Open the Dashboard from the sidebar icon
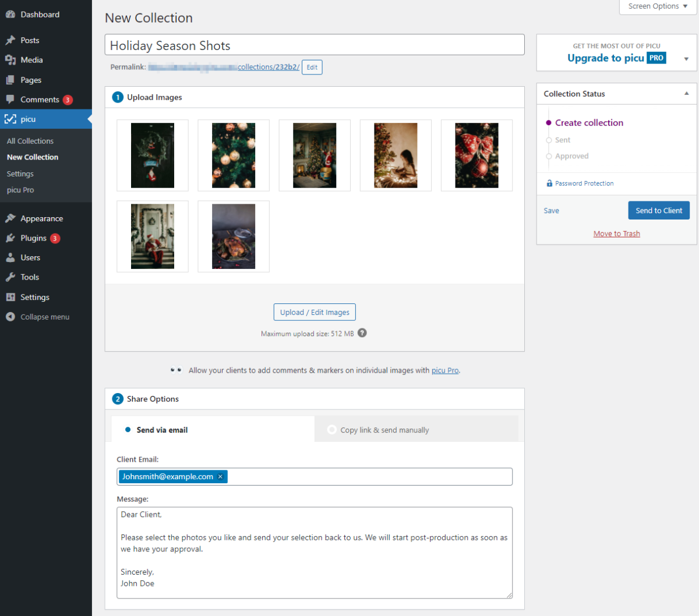Viewport: 699px width, 616px height. pos(10,15)
